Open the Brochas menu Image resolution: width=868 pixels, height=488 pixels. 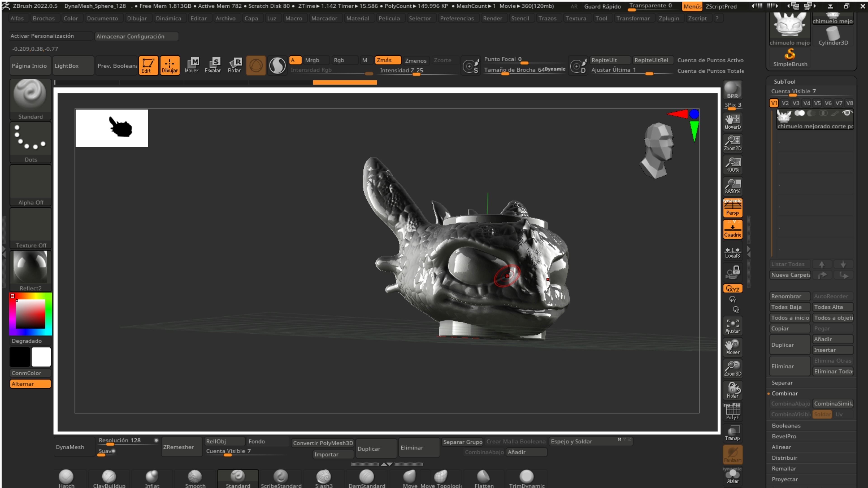[43, 18]
